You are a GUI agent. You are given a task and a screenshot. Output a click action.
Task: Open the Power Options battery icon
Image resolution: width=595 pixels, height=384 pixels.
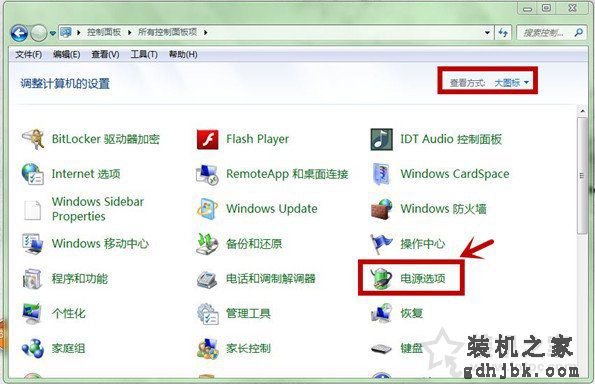click(x=381, y=279)
